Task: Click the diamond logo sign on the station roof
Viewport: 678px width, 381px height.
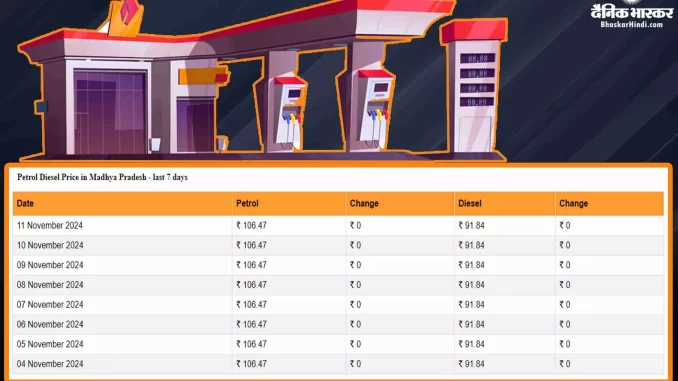Action: tap(126, 16)
